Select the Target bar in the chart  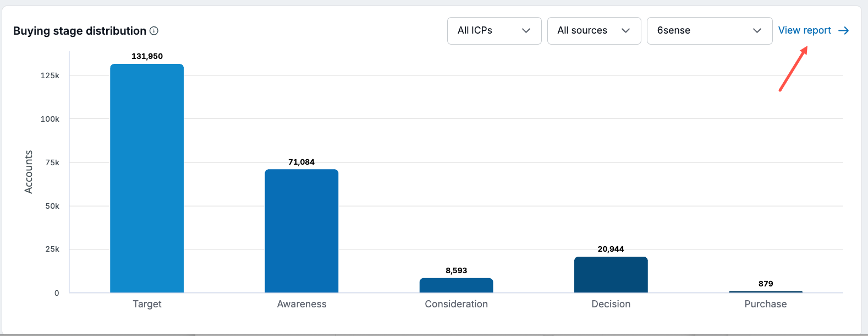tap(147, 178)
